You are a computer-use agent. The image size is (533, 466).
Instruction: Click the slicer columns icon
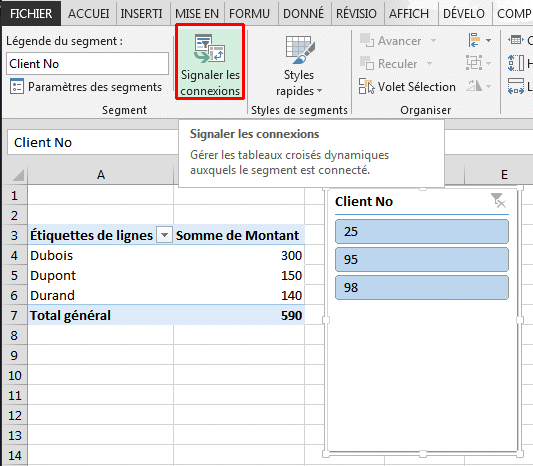point(516,40)
